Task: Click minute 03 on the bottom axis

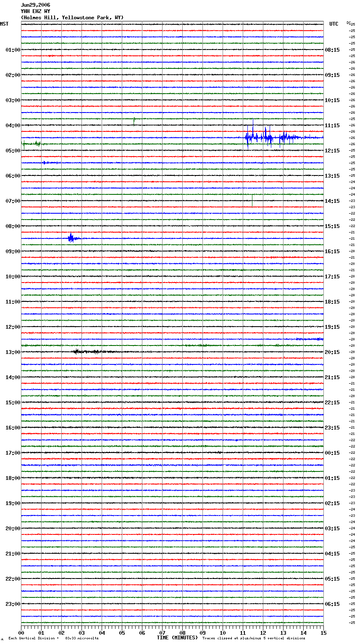Action: coord(81,633)
